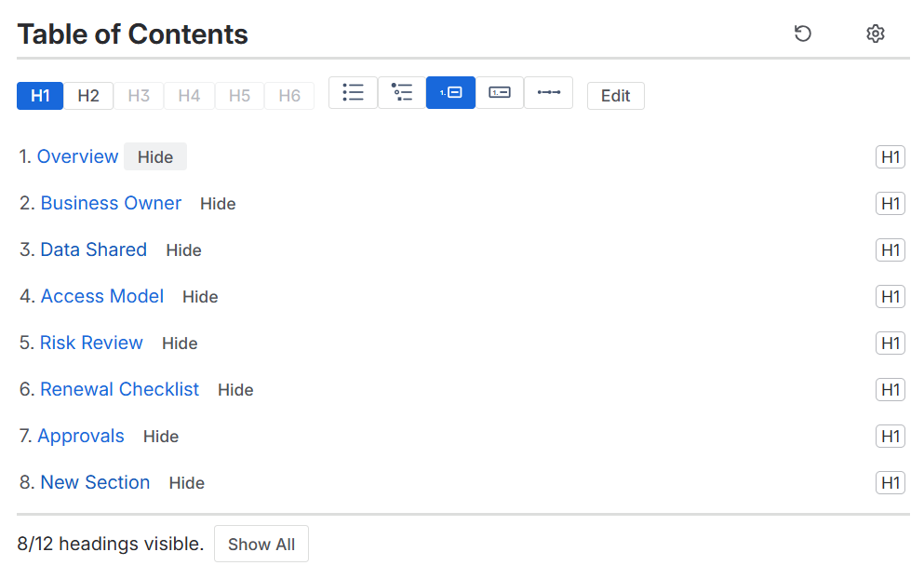924x579 pixels.
Task: Open settings via the gear icon
Action: tap(875, 34)
